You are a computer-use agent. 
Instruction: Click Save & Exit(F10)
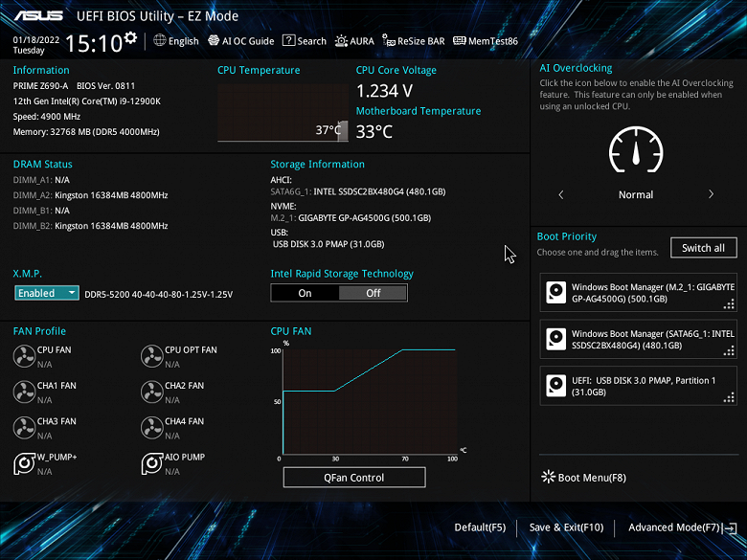pos(566,527)
